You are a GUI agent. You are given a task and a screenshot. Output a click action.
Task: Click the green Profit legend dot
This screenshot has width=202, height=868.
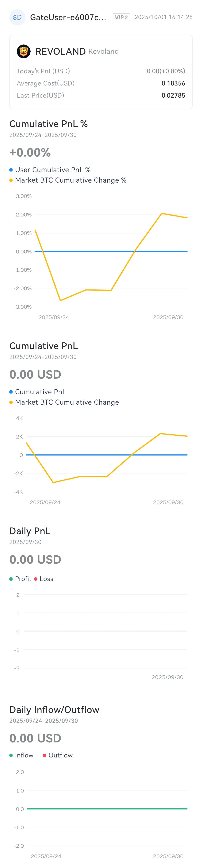tap(11, 579)
